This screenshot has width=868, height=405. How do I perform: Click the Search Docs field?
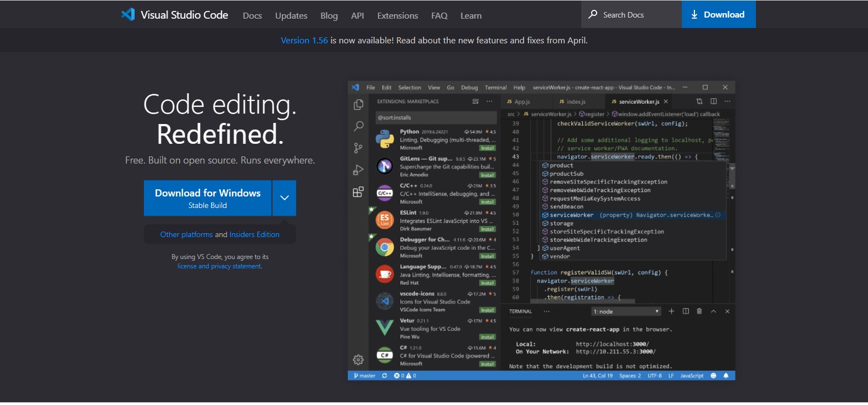[x=632, y=15]
